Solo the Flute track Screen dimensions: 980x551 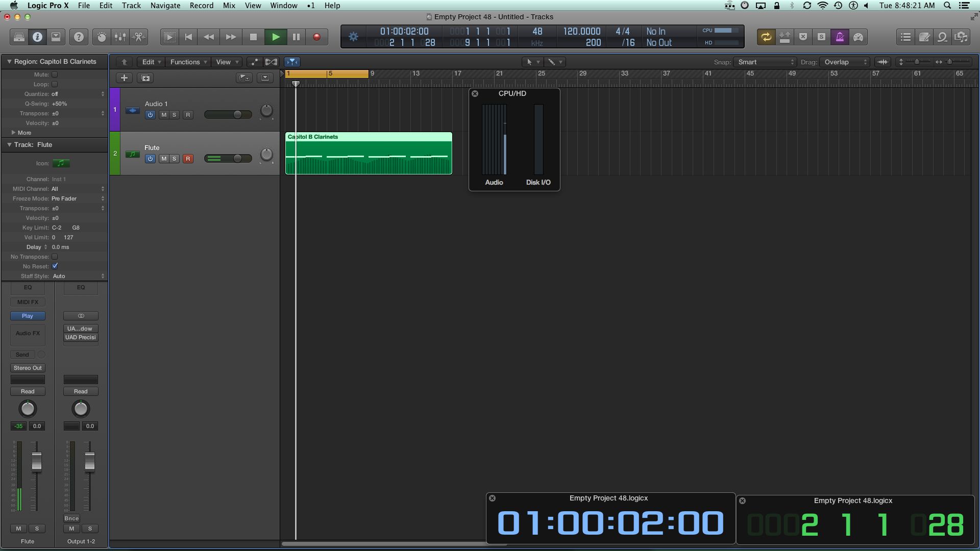174,159
